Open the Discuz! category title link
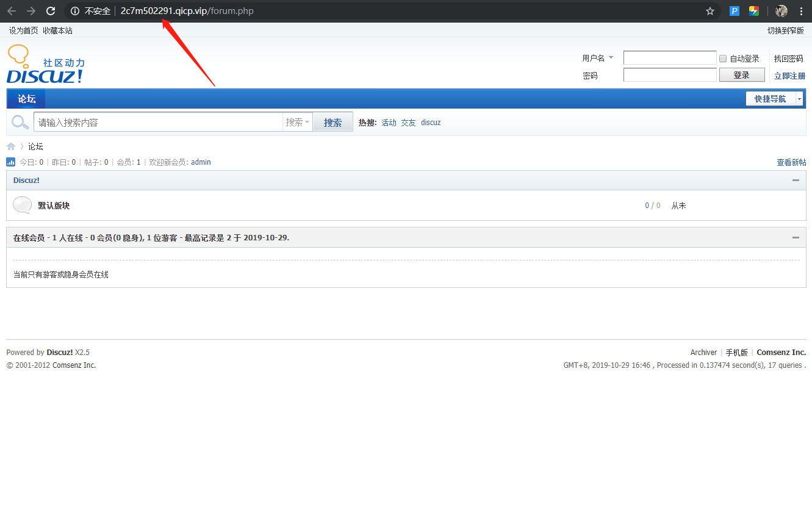This screenshot has width=812, height=527. (26, 181)
